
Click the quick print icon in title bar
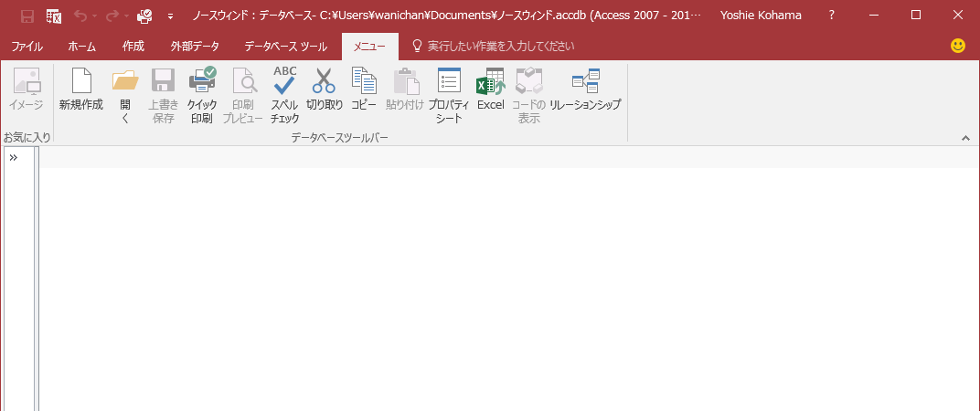(x=144, y=16)
